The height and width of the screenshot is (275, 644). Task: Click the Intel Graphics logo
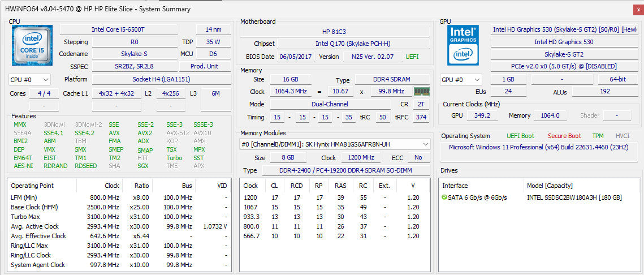click(x=463, y=45)
